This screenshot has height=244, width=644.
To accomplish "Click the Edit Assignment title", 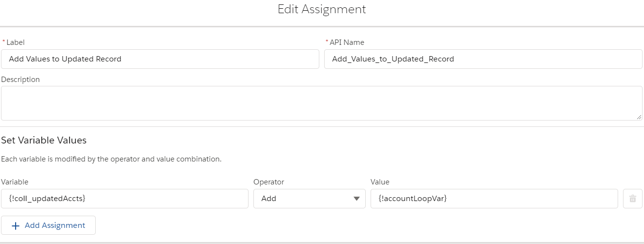I will click(322, 9).
